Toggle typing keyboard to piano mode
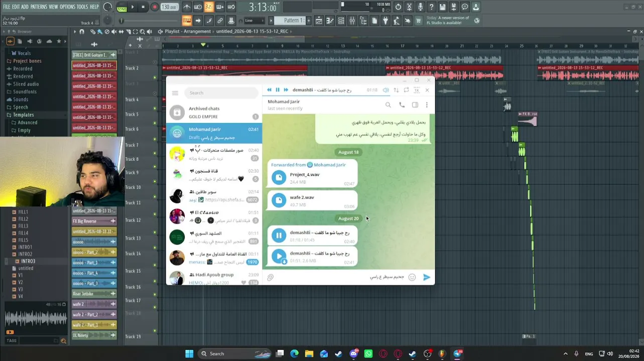Image resolution: width=644 pixels, height=361 pixels. pyautogui.click(x=187, y=21)
